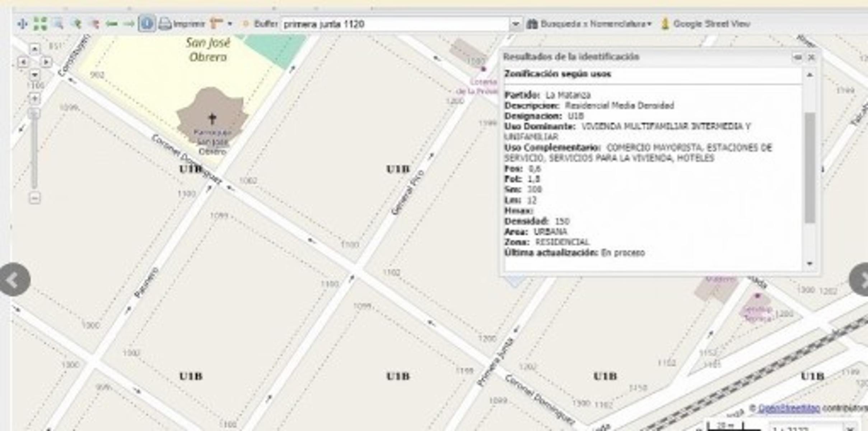Select the pan map tool icon
Viewport: 868px width, 431px height.
[x=22, y=24]
